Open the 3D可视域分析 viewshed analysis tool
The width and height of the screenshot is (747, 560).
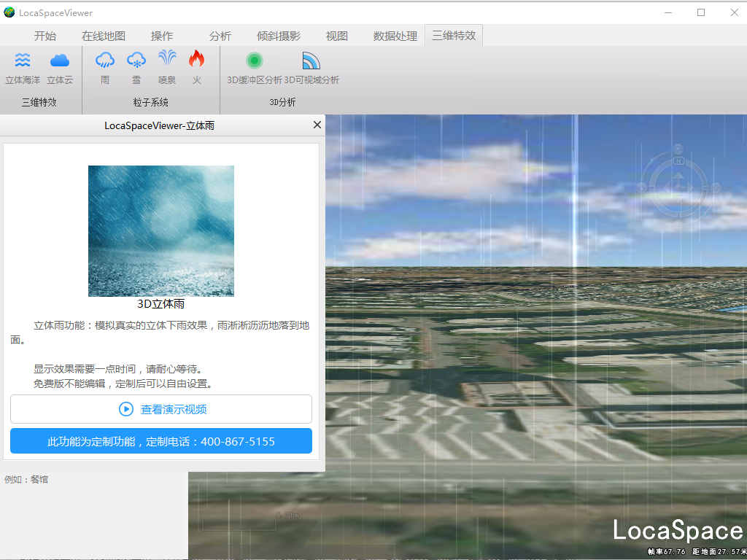tap(311, 69)
